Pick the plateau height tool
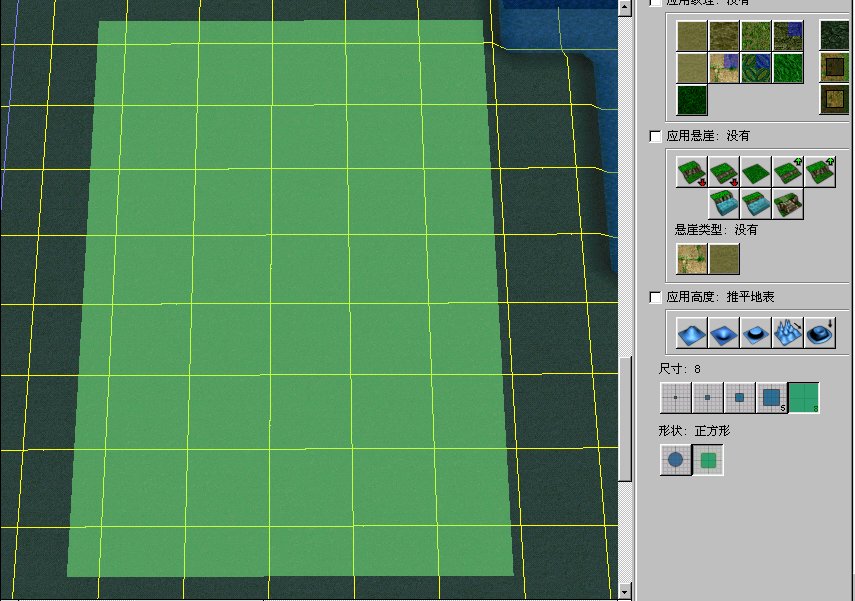This screenshot has height=601, width=855. click(756, 332)
